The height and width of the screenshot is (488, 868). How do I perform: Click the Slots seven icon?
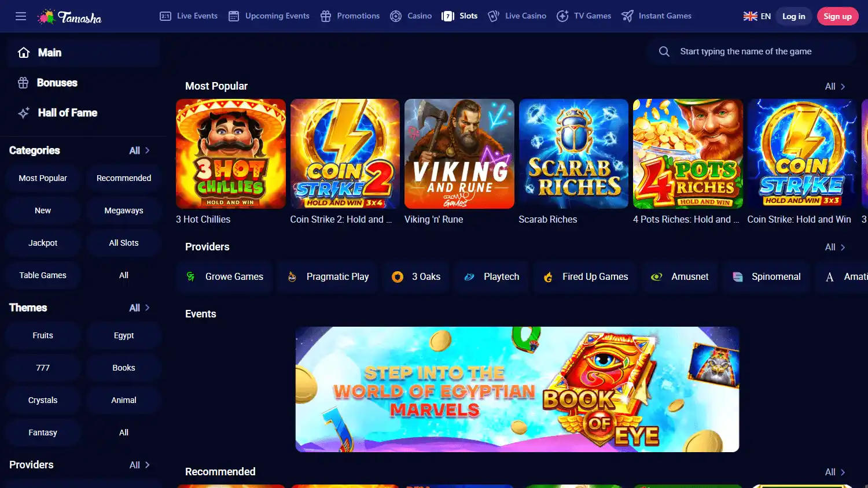448,16
